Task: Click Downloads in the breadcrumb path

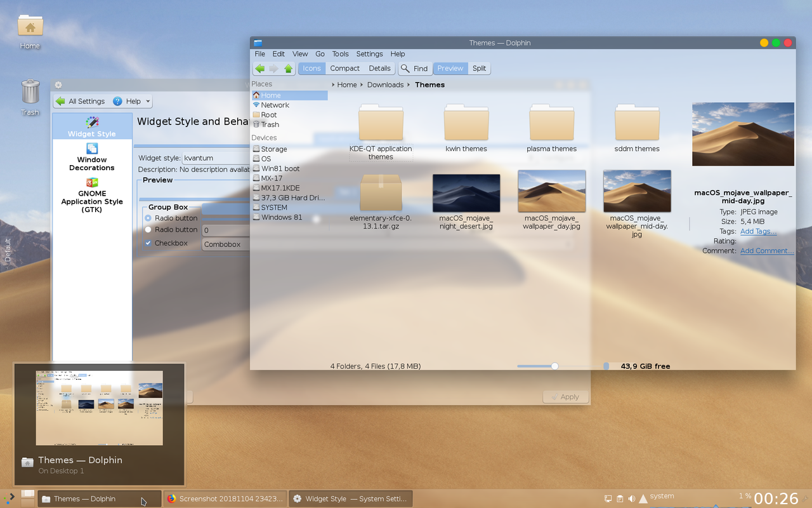Action: pyautogui.click(x=385, y=85)
